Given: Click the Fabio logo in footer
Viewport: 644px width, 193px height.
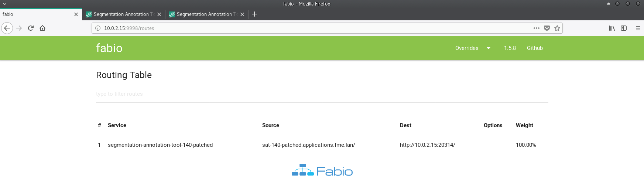Looking at the screenshot, I should point(322,170).
